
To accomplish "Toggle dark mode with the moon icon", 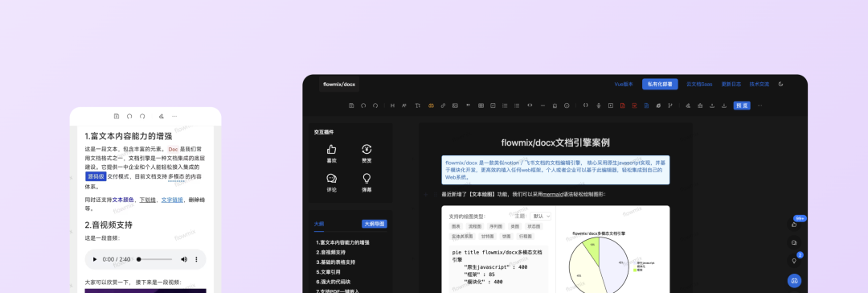I will 781,85.
